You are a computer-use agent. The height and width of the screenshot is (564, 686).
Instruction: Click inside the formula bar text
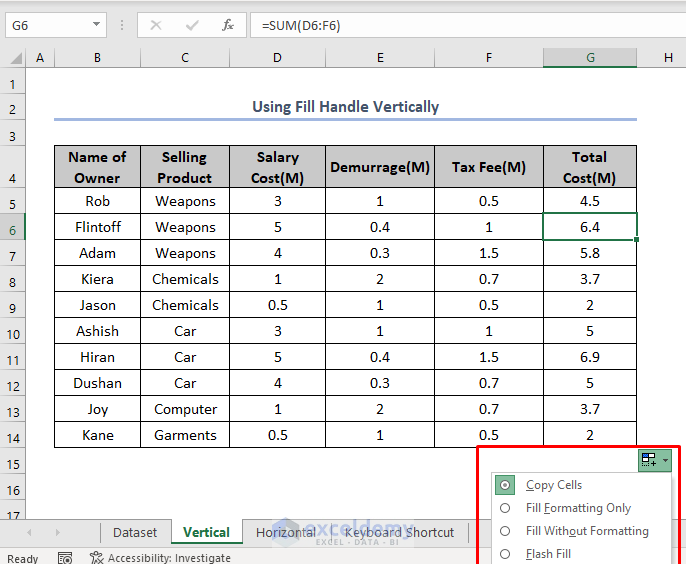tap(450, 25)
